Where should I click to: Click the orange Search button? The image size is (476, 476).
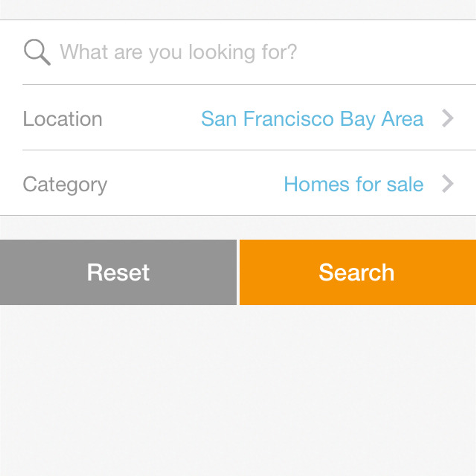tap(358, 272)
